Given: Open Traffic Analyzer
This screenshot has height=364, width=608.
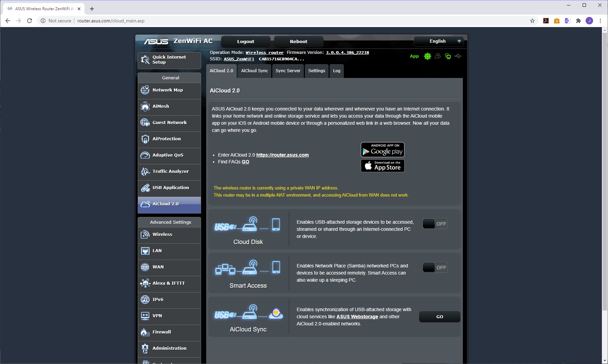Looking at the screenshot, I should point(169,171).
